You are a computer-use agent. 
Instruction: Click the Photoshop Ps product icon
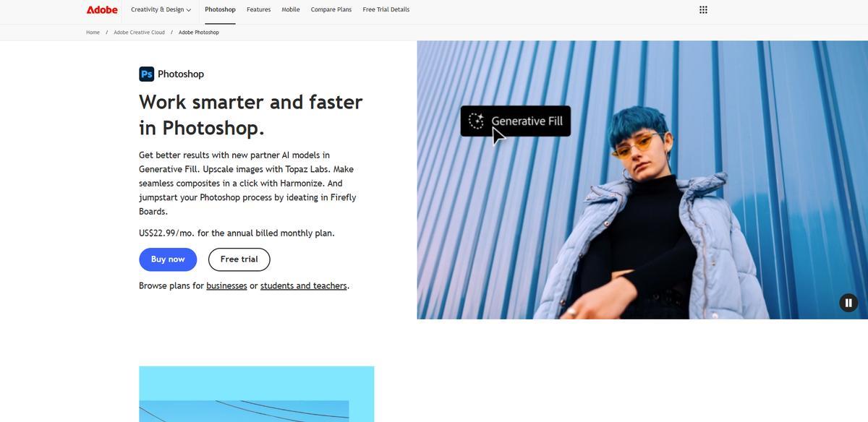click(x=146, y=74)
